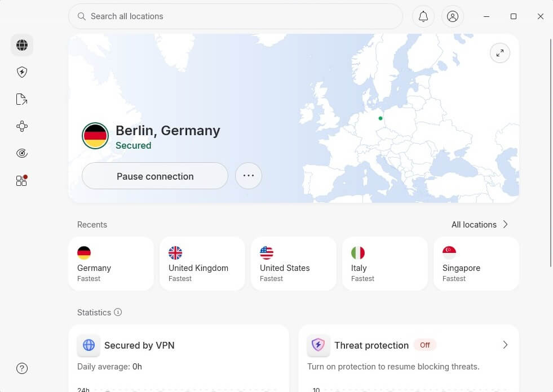Connect to United Kingdom recent location

coord(202,264)
